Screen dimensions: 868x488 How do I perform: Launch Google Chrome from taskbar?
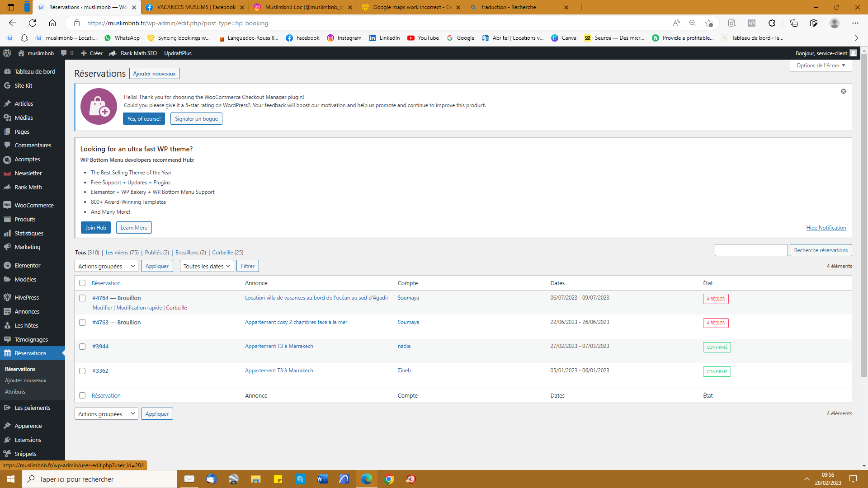point(389,479)
